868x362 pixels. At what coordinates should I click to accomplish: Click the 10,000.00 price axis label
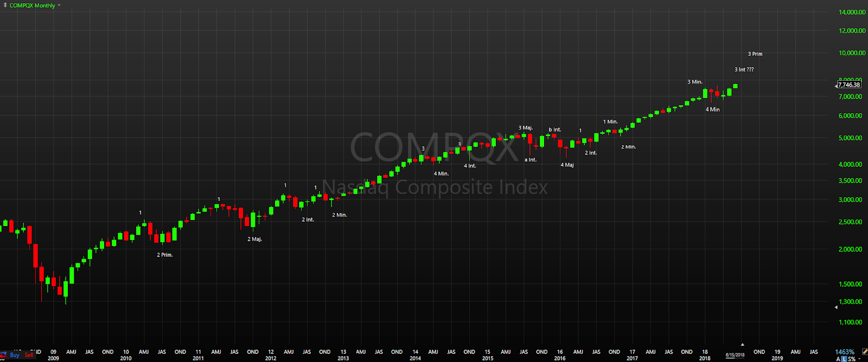tap(852, 53)
